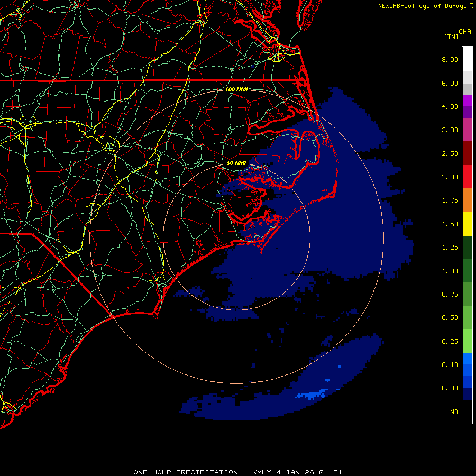
Task: Click the 2.50 legend value
Action: 450,153
